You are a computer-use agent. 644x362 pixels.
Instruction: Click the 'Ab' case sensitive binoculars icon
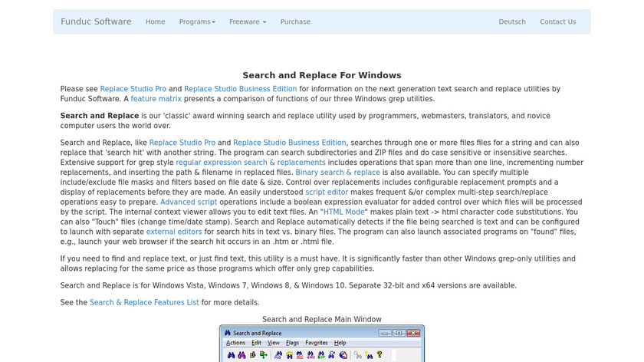click(278, 355)
